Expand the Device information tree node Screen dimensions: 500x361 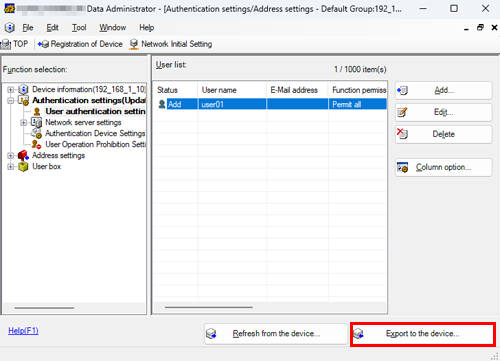coord(11,90)
